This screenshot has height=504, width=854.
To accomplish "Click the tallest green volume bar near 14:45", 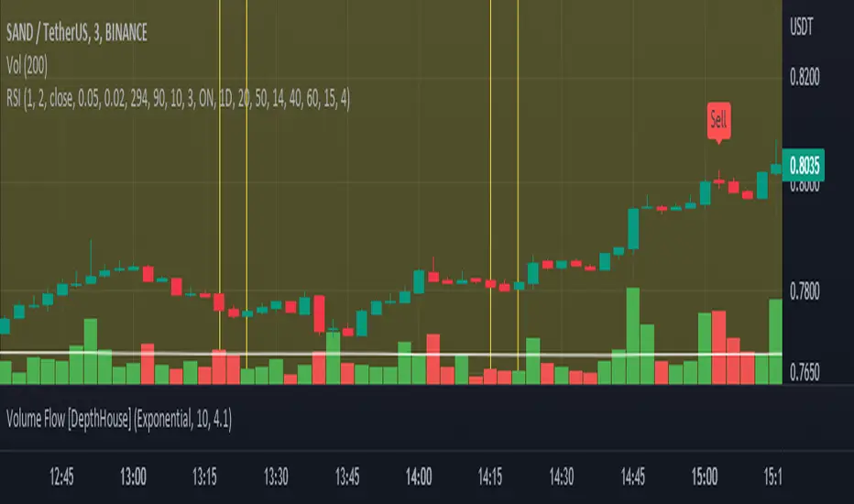I will tap(633, 336).
